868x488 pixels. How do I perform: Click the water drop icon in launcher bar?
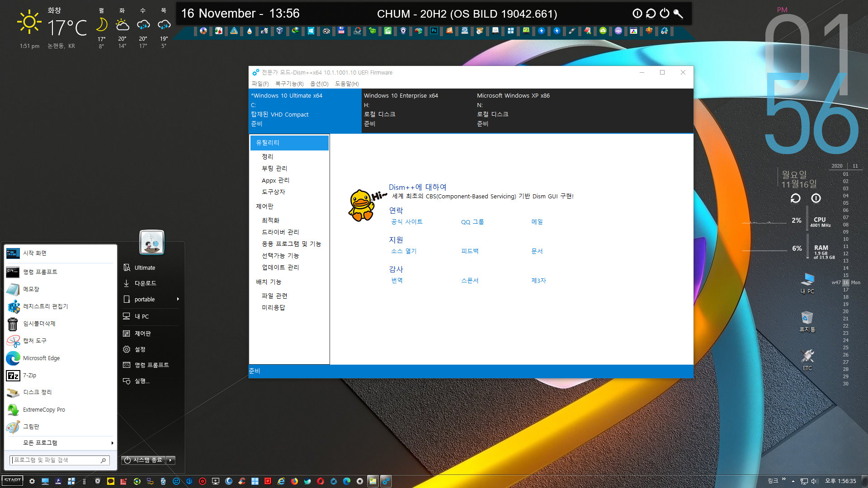249,31
